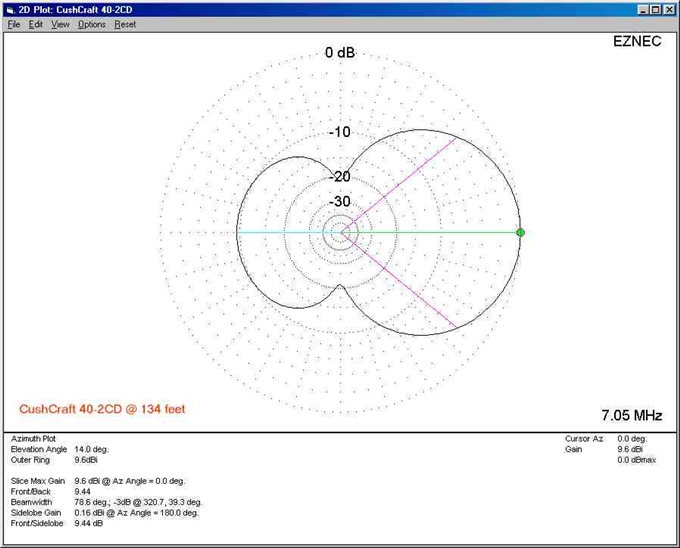Image resolution: width=680 pixels, height=548 pixels.
Task: Click the 'Outer Ring' label
Action: tap(30, 460)
